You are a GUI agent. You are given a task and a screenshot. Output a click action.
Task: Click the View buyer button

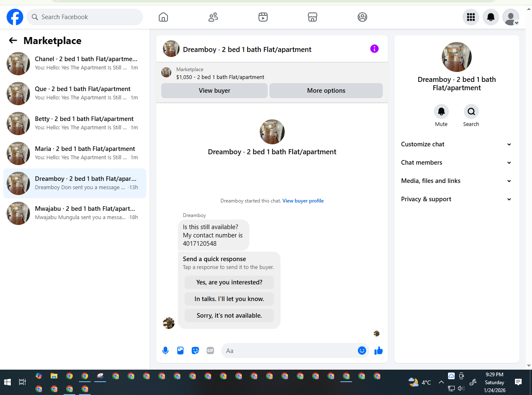[x=214, y=91]
